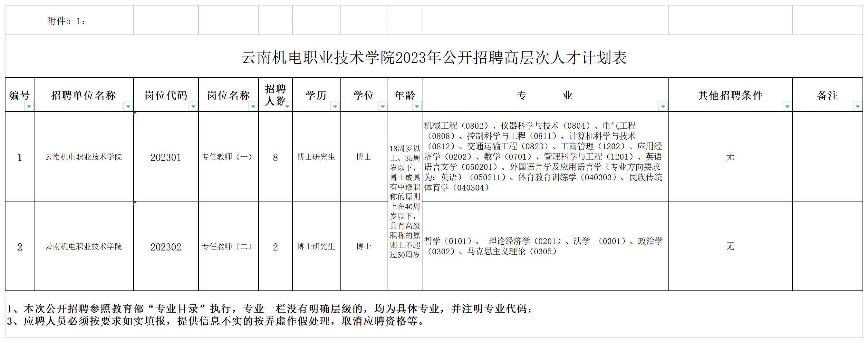This screenshot has width=868, height=343.
Task: Open the 岗位名称 filter dropdown
Action: pos(253,107)
